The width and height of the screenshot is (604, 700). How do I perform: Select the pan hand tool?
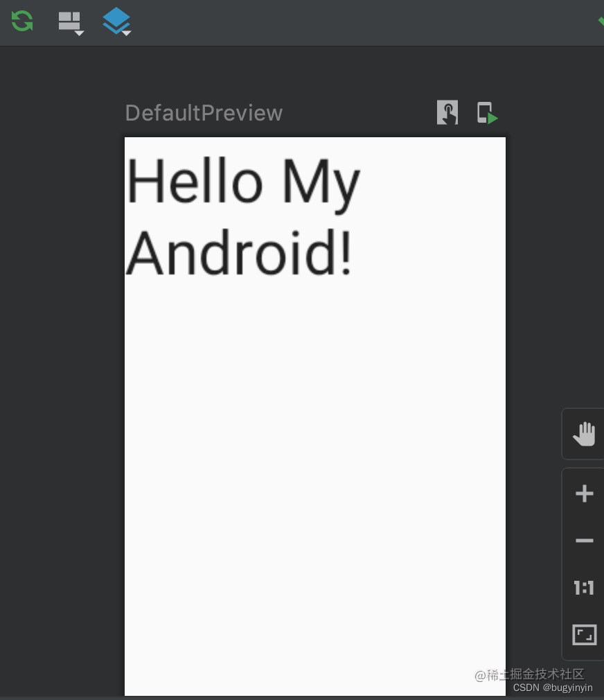tap(584, 433)
